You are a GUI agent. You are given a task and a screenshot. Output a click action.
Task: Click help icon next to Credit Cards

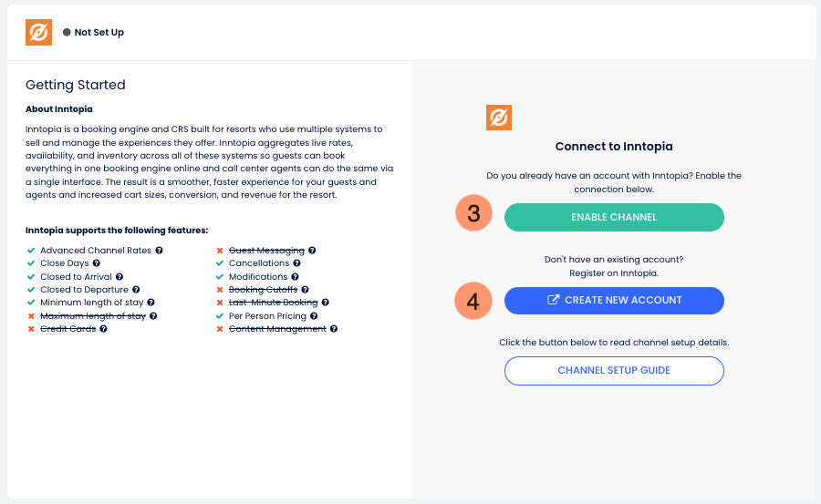tap(103, 329)
